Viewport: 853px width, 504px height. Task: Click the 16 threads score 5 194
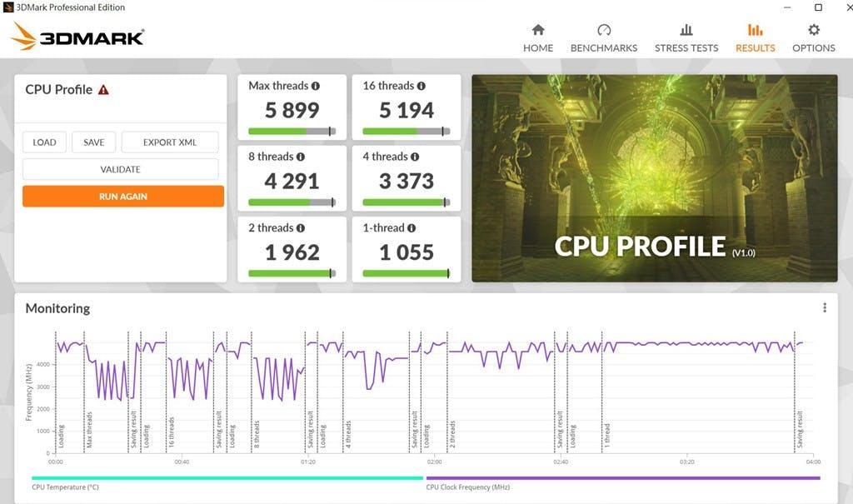407,111
